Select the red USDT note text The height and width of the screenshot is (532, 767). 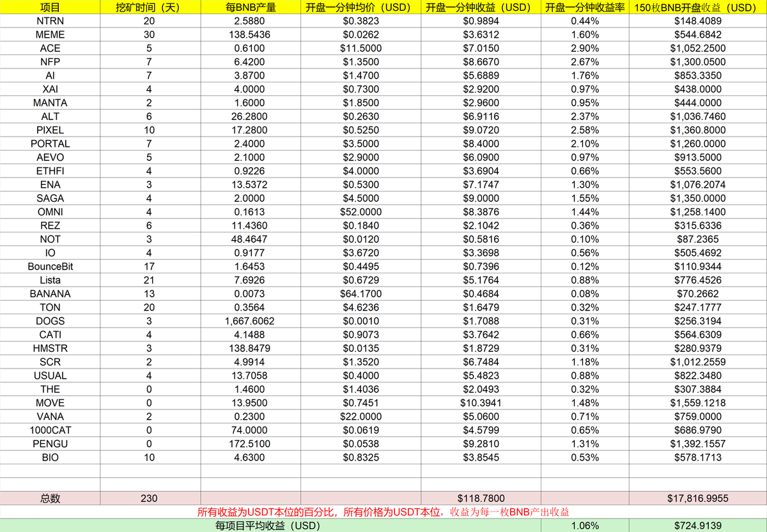(x=383, y=512)
